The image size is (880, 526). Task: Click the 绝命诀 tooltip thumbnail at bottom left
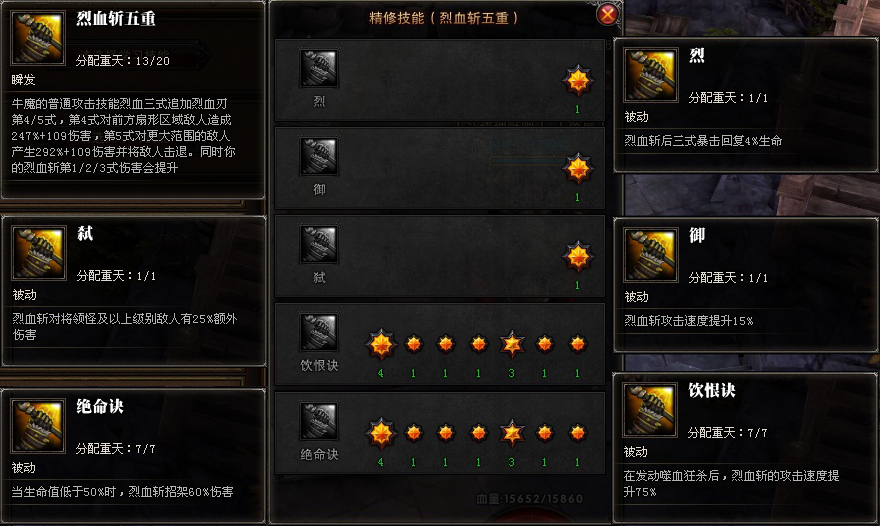point(38,426)
